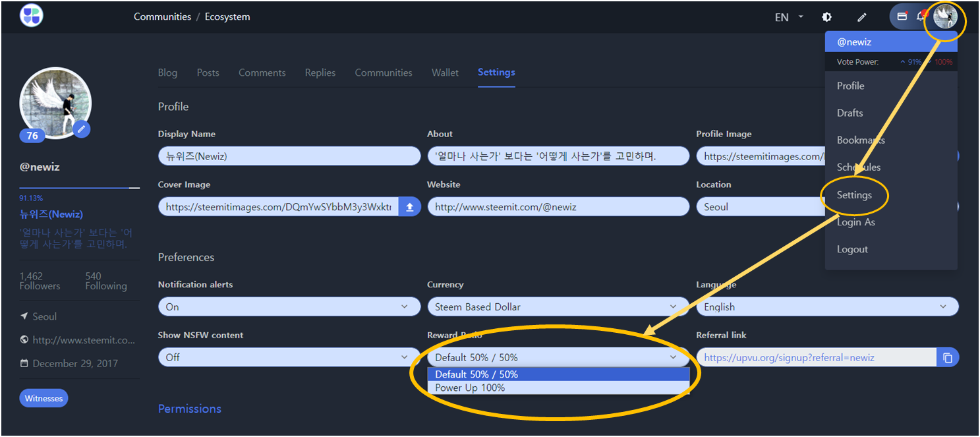Click the edit pencil on profile picture

click(81, 129)
